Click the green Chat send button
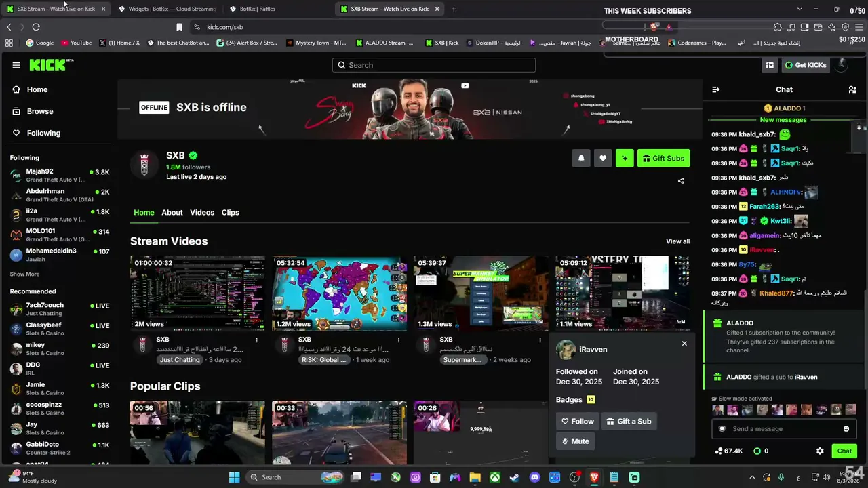The width and height of the screenshot is (868, 488). click(x=844, y=451)
